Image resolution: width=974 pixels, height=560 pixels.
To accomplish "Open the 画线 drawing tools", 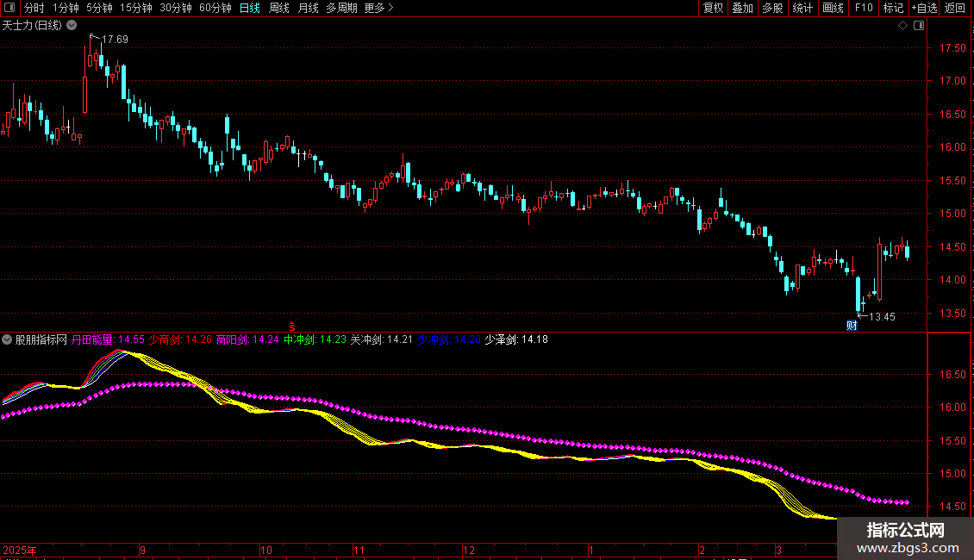I will tap(833, 8).
